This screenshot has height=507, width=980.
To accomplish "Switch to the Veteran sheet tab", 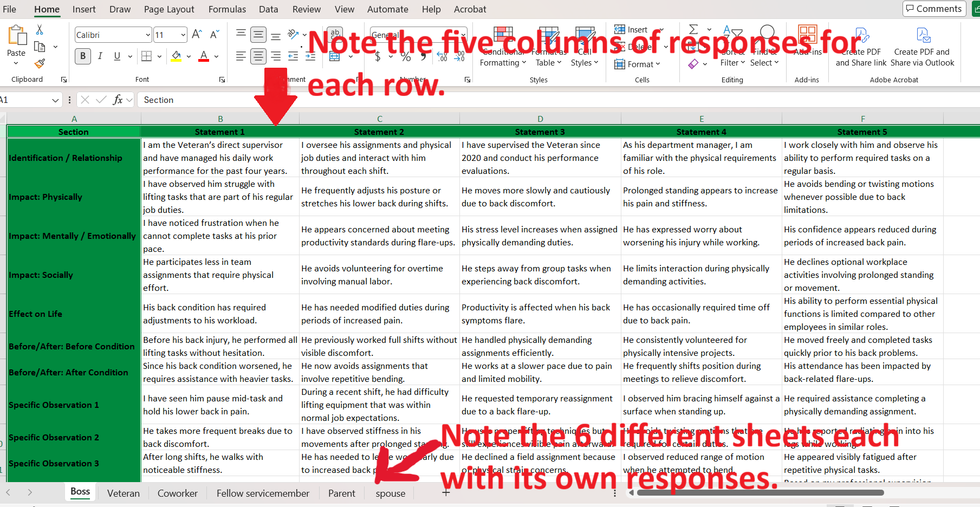I will [x=124, y=493].
